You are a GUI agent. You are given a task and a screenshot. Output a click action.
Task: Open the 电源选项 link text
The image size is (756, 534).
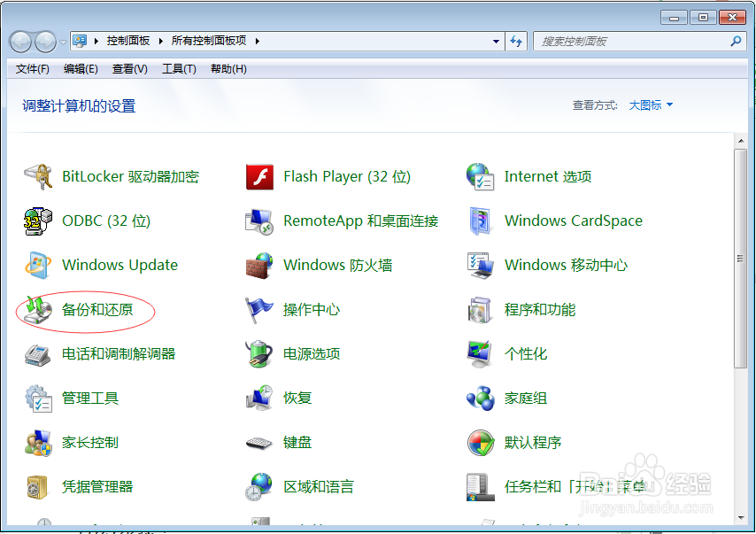click(312, 354)
